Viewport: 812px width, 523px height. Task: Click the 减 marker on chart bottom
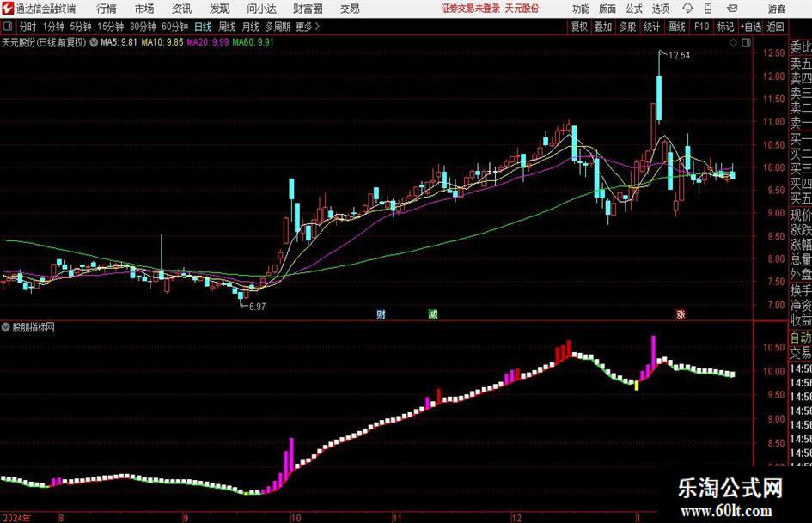tap(433, 314)
